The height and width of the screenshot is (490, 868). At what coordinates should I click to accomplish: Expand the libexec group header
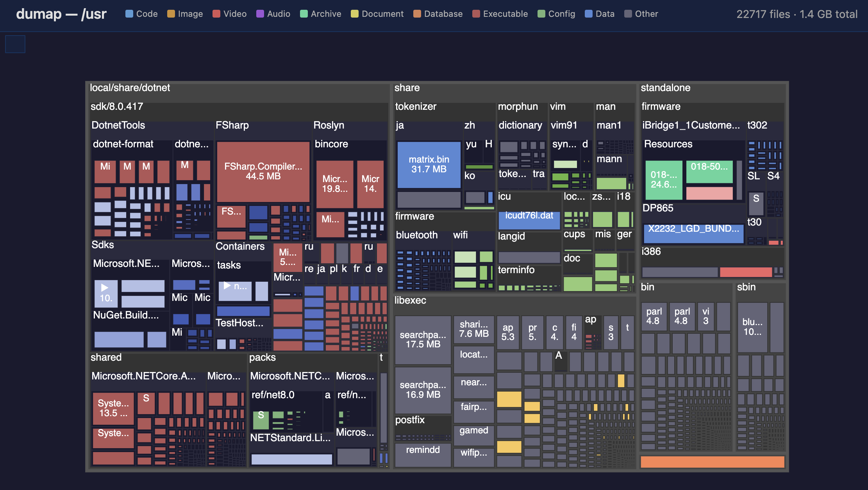click(411, 300)
